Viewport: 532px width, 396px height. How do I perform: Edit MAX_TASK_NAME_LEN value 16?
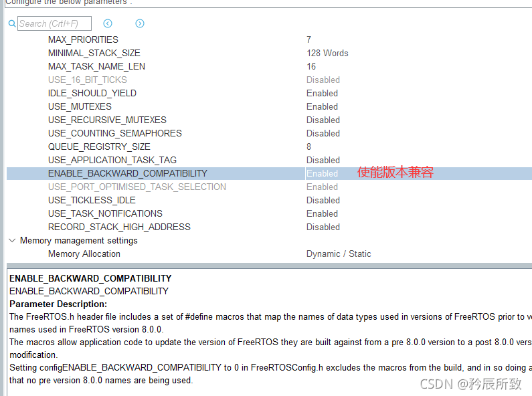point(311,66)
